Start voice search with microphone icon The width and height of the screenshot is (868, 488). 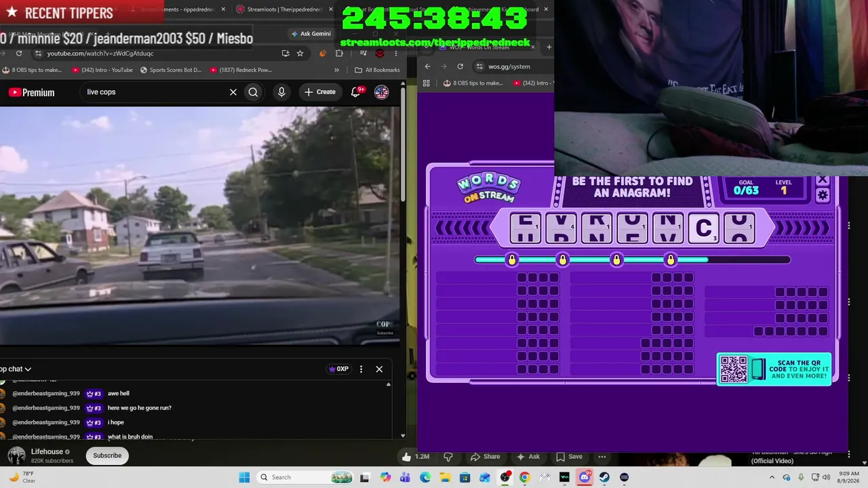(x=281, y=92)
